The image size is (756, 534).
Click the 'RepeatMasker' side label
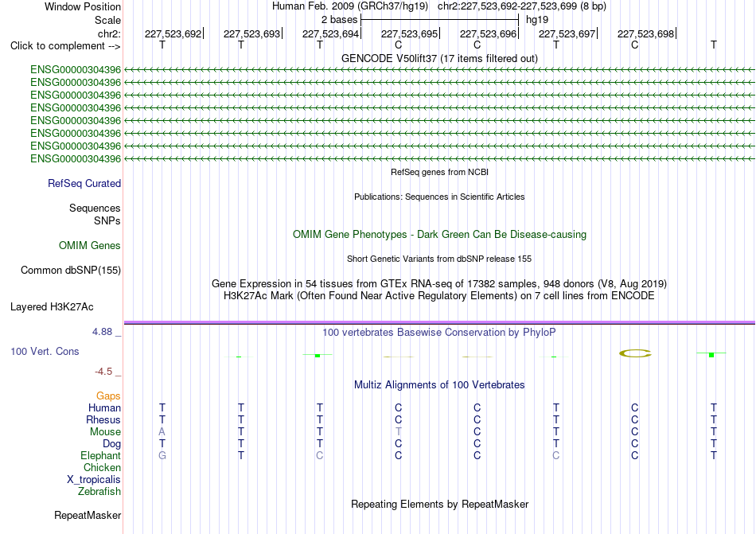point(88,515)
